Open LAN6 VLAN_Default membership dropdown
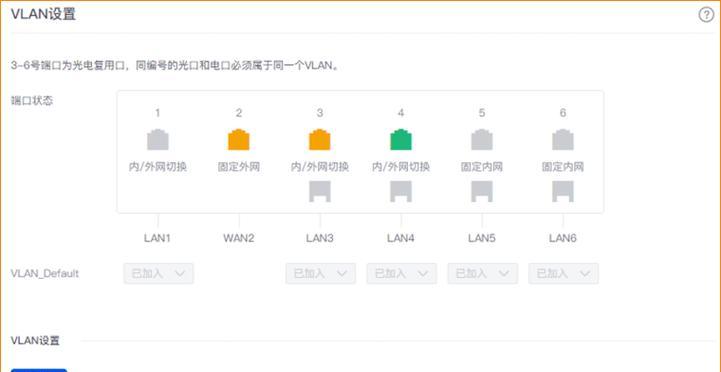The height and width of the screenshot is (372, 721). [x=563, y=274]
